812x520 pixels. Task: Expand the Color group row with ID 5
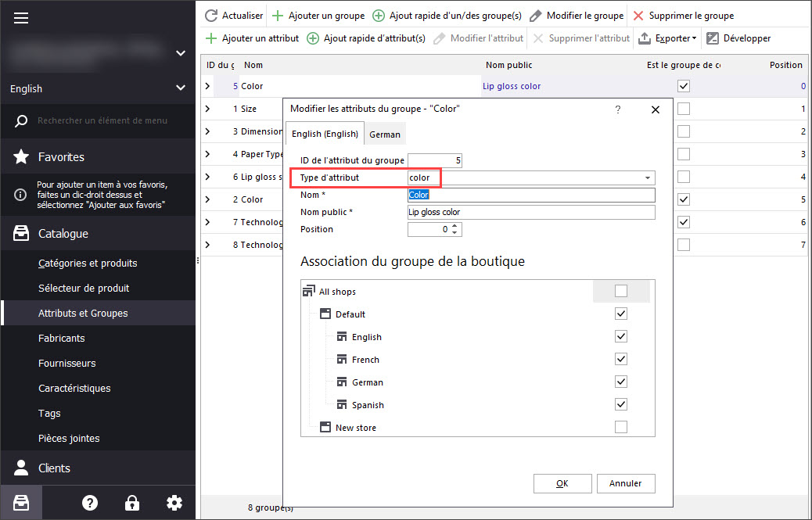[207, 86]
